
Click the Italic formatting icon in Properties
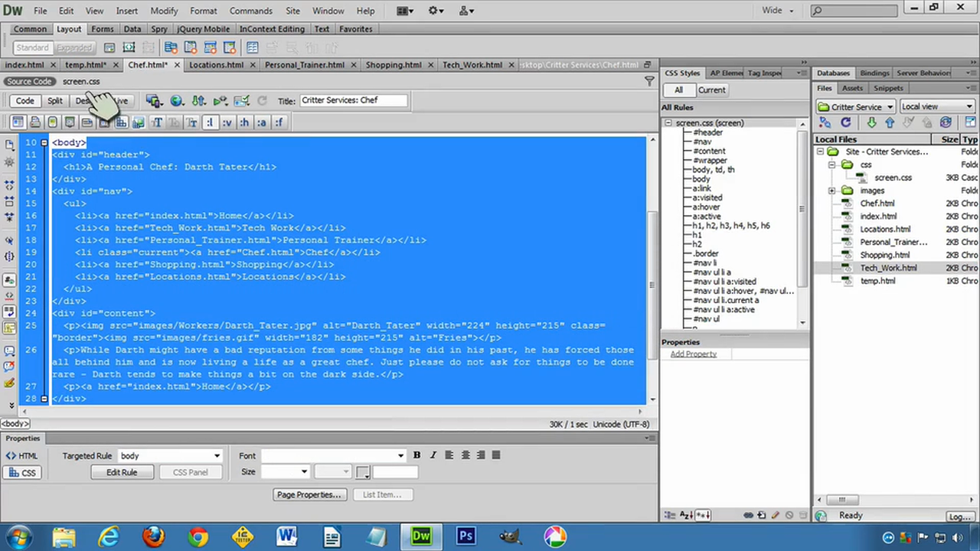[x=433, y=455]
